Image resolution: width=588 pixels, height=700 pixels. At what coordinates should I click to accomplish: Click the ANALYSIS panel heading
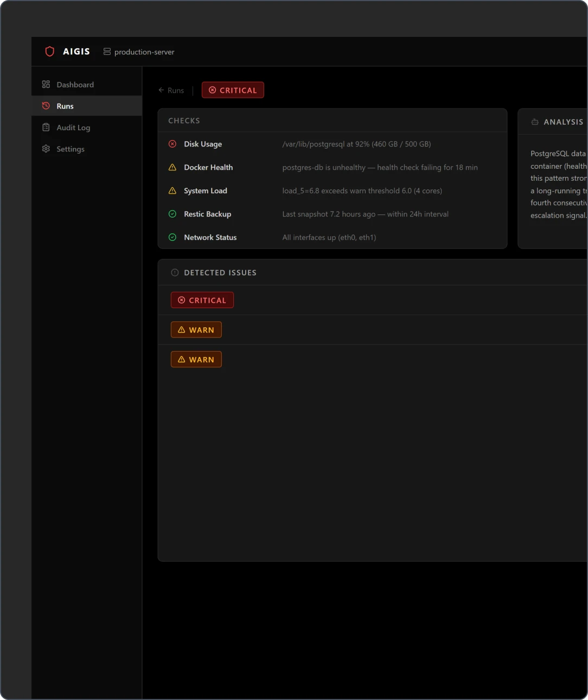pos(564,122)
